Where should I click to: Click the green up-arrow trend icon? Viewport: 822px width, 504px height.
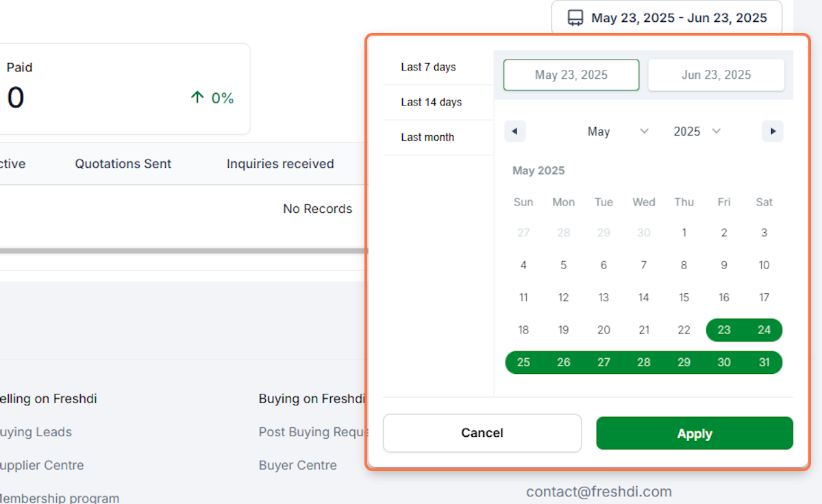pos(197,98)
